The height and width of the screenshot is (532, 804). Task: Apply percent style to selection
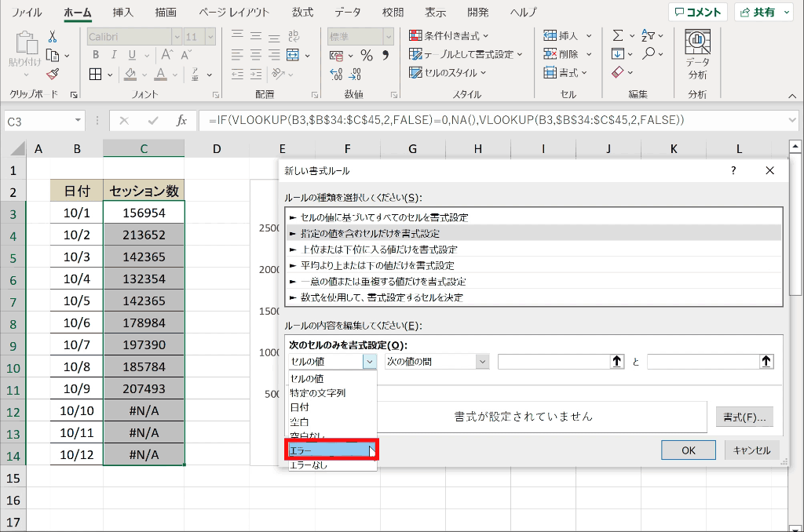click(366, 56)
